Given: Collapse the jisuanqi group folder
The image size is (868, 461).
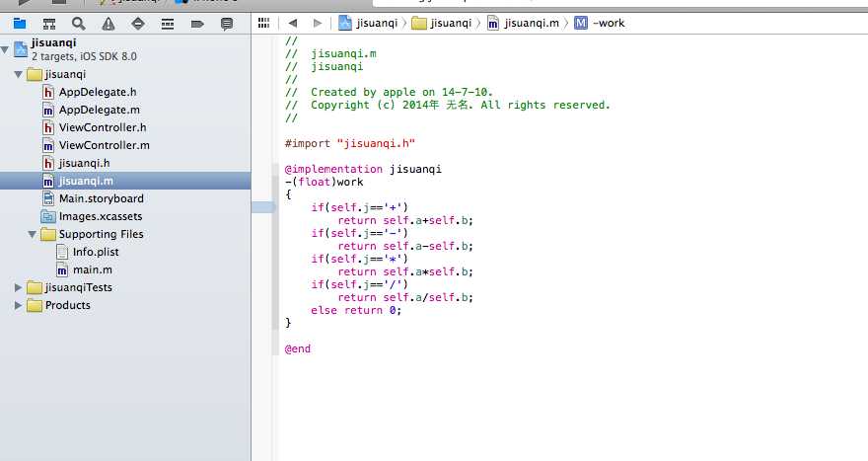Looking at the screenshot, I should [19, 74].
